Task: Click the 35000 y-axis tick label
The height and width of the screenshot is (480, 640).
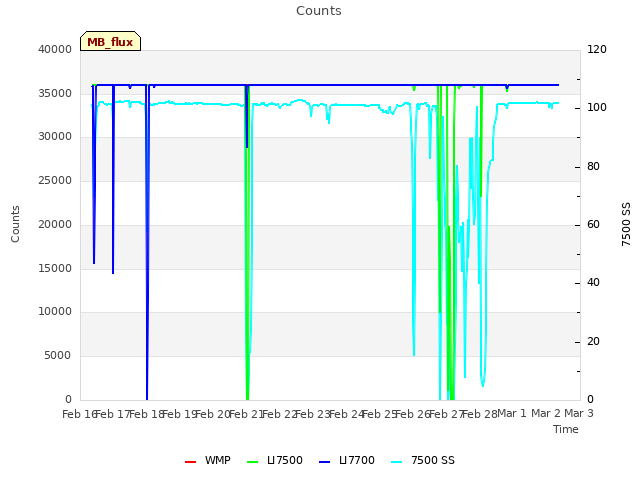Action: (x=55, y=93)
